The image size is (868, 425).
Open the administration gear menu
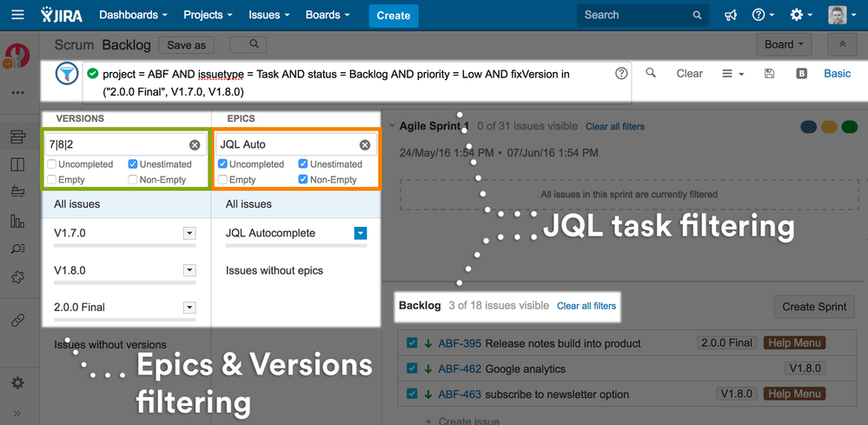(800, 16)
